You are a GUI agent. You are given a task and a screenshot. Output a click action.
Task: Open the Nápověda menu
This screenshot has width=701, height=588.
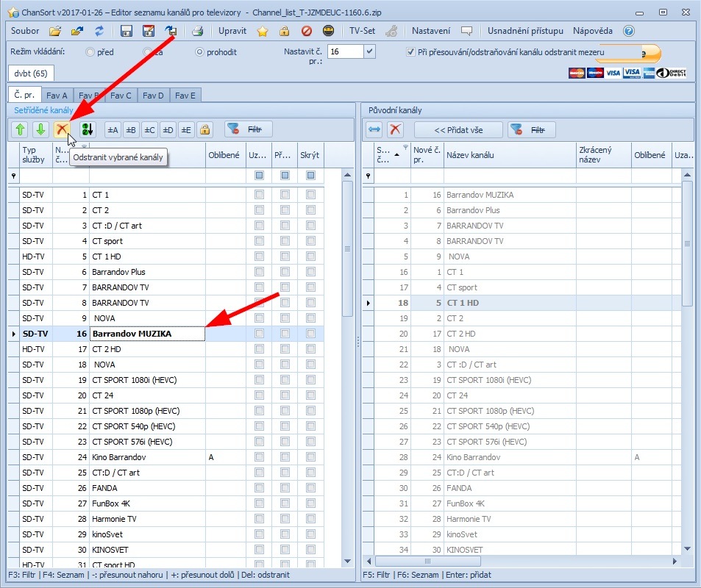point(593,31)
